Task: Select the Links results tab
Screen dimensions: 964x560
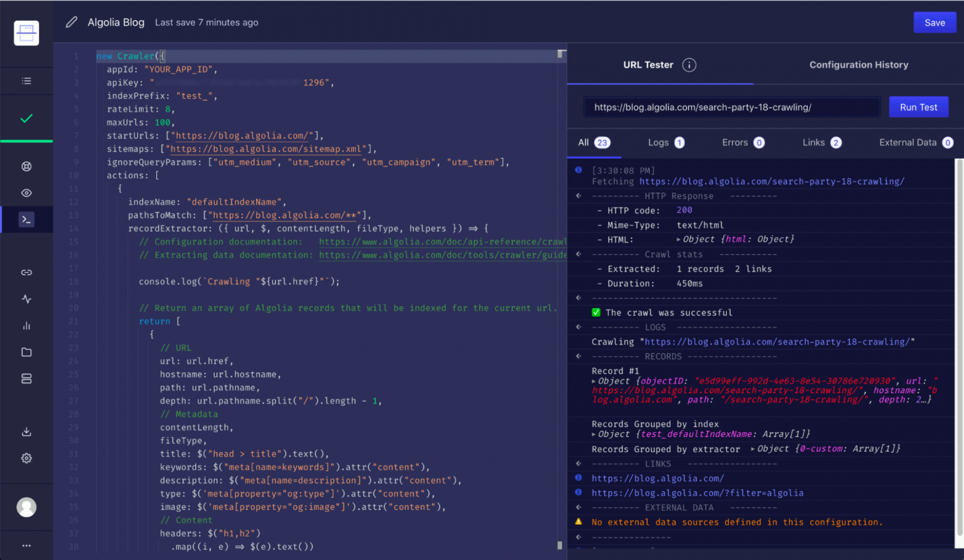Action: pyautogui.click(x=822, y=142)
